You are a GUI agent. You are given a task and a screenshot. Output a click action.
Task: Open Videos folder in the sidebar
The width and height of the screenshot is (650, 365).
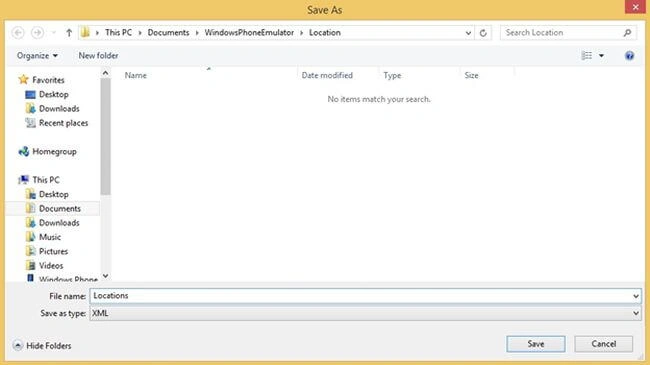pos(51,265)
